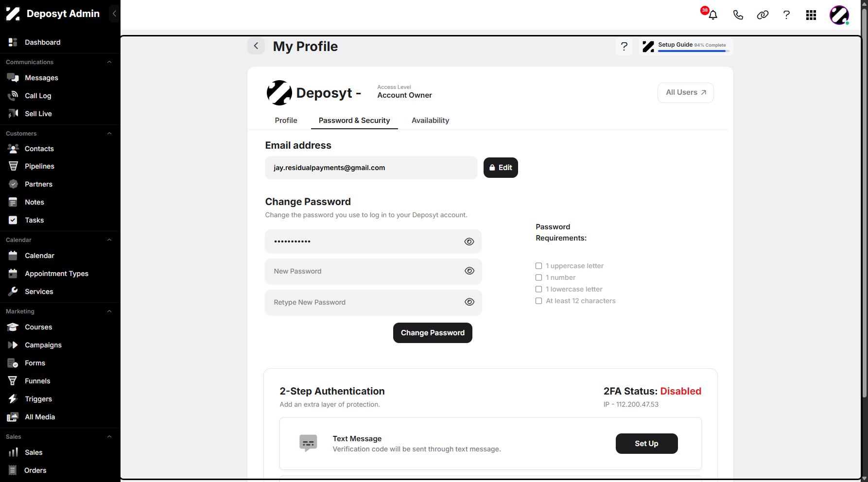Collapse the Calendar sidebar section

point(109,240)
